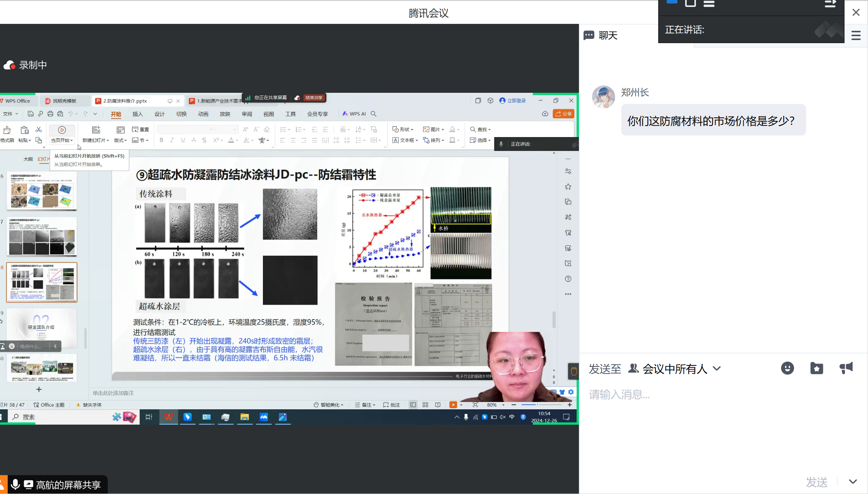The image size is (868, 494).
Task: Click 单击此处添加备注 notes area
Action: (x=113, y=393)
